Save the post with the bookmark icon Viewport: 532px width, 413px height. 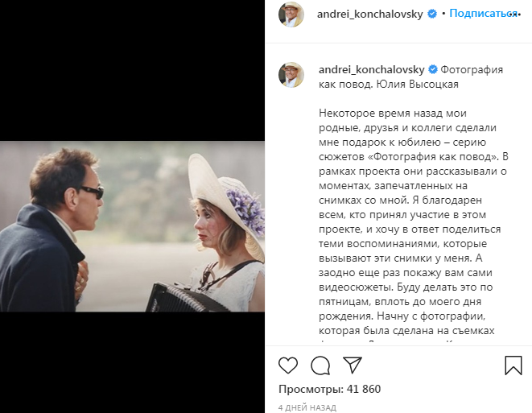coord(513,366)
